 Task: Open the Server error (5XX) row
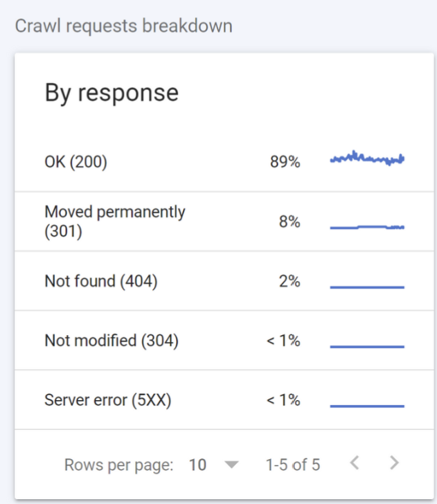(x=224, y=400)
